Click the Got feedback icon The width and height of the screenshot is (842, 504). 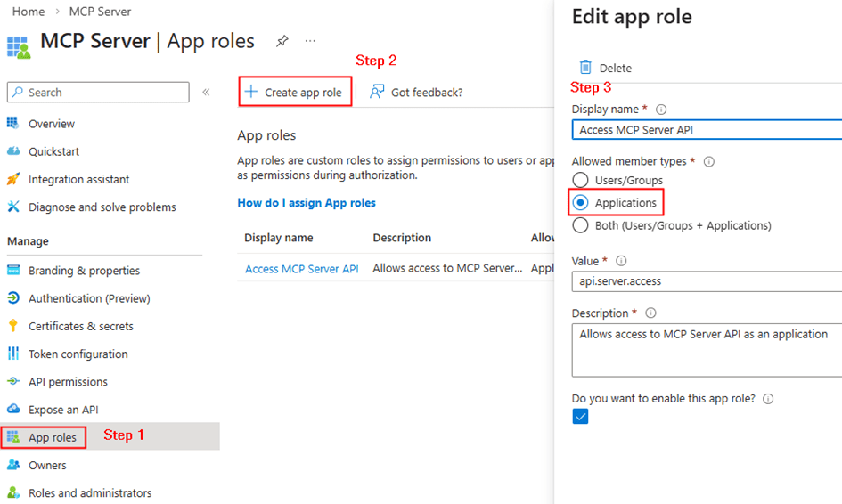click(377, 92)
